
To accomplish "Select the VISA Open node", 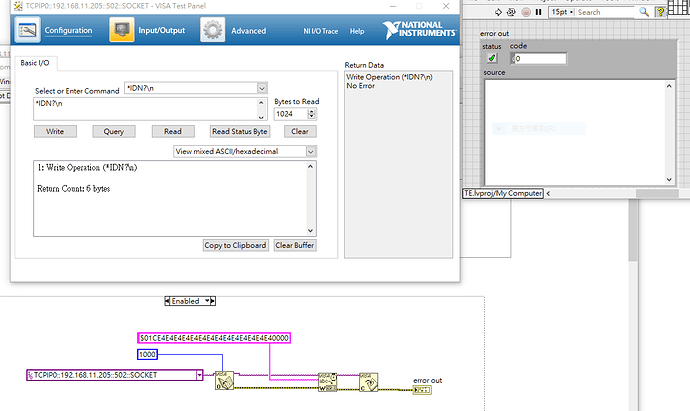I will pos(224,380).
